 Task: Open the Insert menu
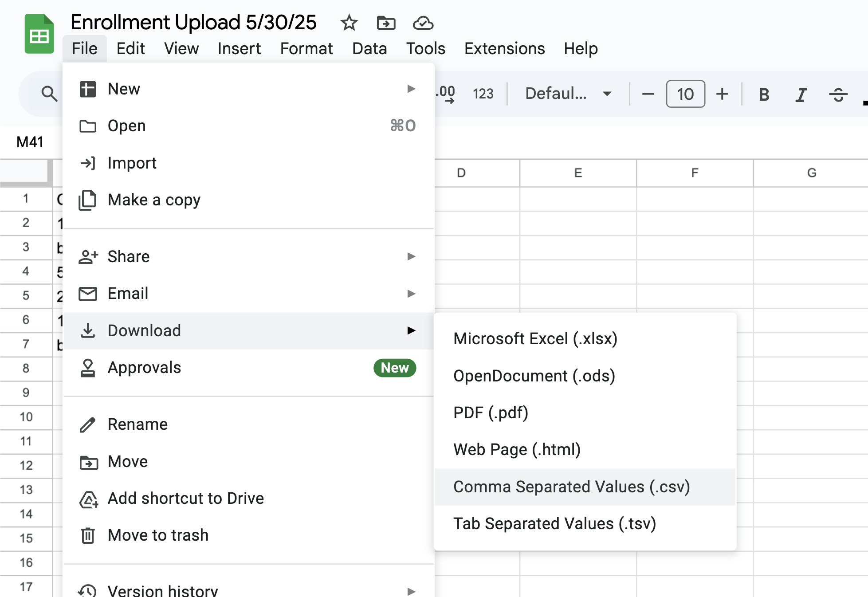coord(240,48)
